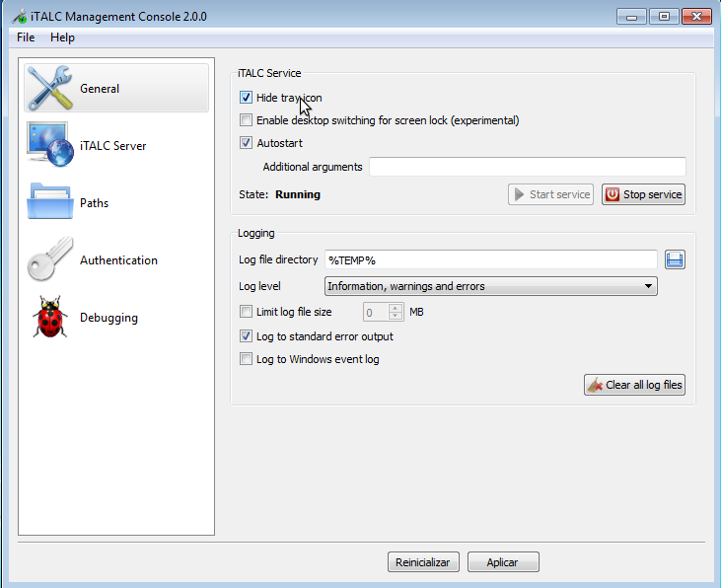Image resolution: width=721 pixels, height=588 pixels.
Task: Open the Debugging ladybug icon
Action: coord(50,317)
